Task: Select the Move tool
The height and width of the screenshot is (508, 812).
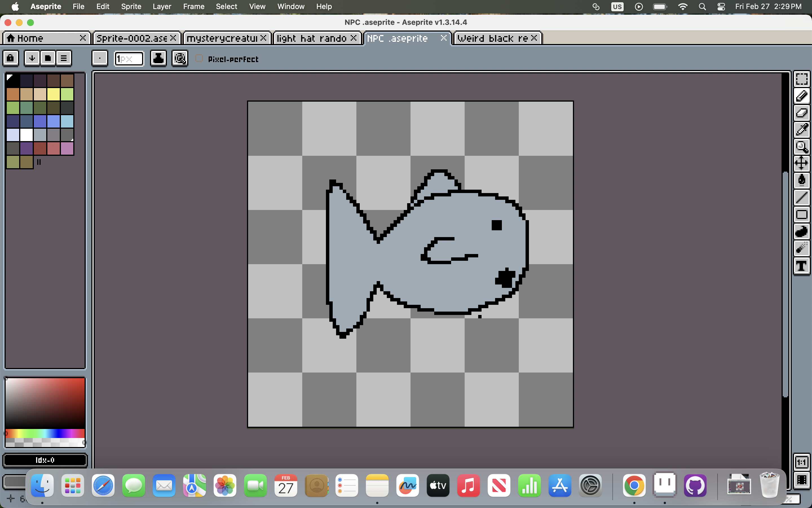Action: click(802, 164)
